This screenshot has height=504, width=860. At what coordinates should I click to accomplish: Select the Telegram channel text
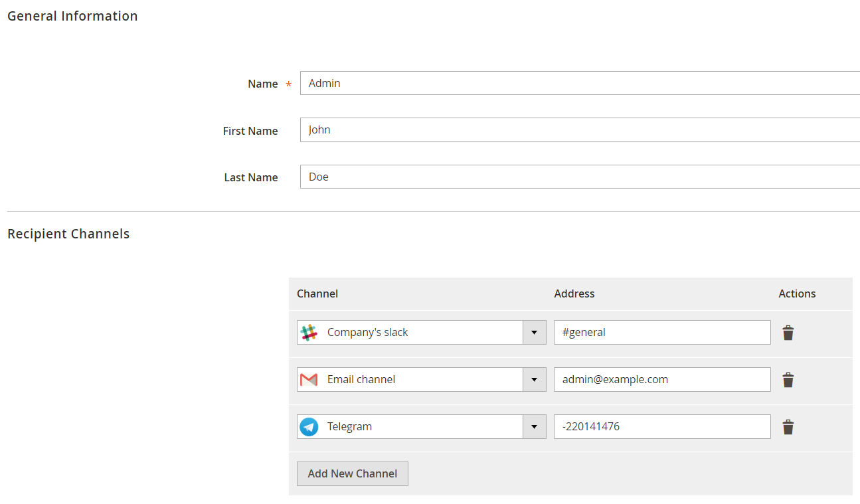tap(349, 427)
